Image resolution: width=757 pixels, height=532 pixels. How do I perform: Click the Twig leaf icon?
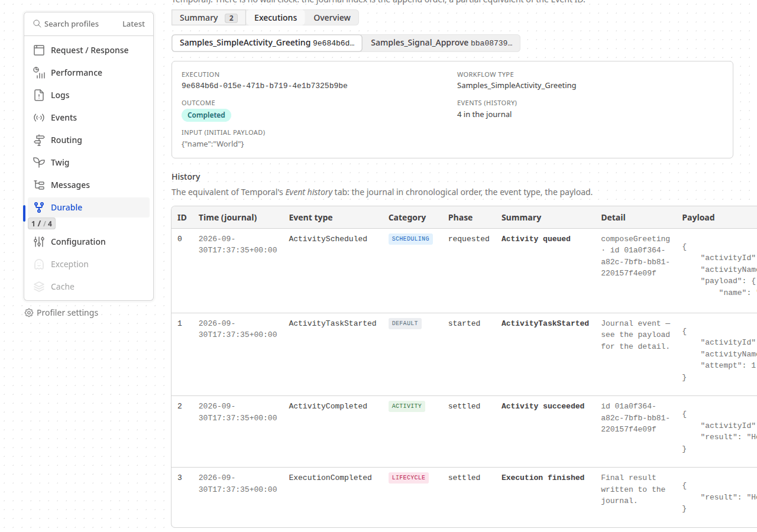pos(39,163)
